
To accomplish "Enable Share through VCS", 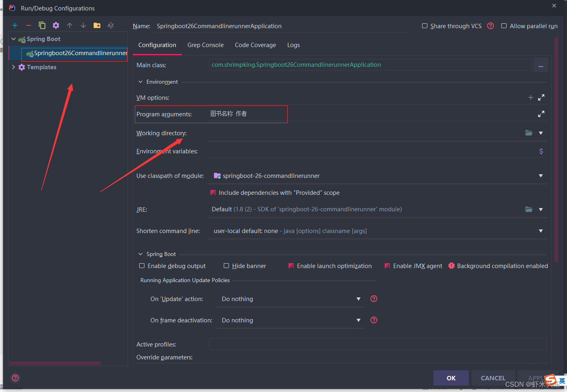I will (x=425, y=26).
